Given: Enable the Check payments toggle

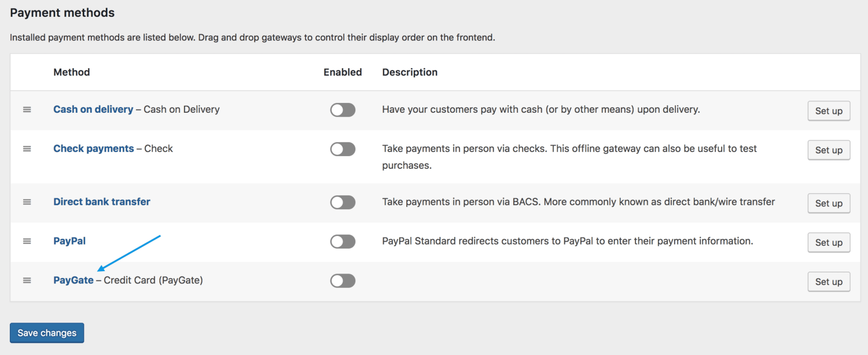Looking at the screenshot, I should (343, 149).
